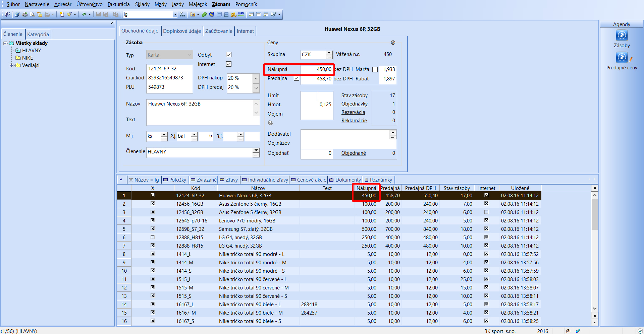Click the small icon below Objem label
644x334 pixels.
(x=271, y=123)
